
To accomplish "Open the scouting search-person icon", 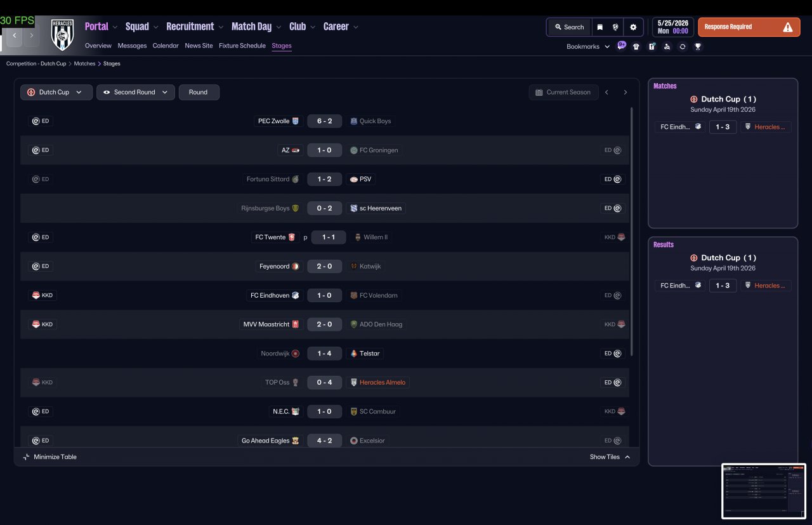I will point(667,46).
